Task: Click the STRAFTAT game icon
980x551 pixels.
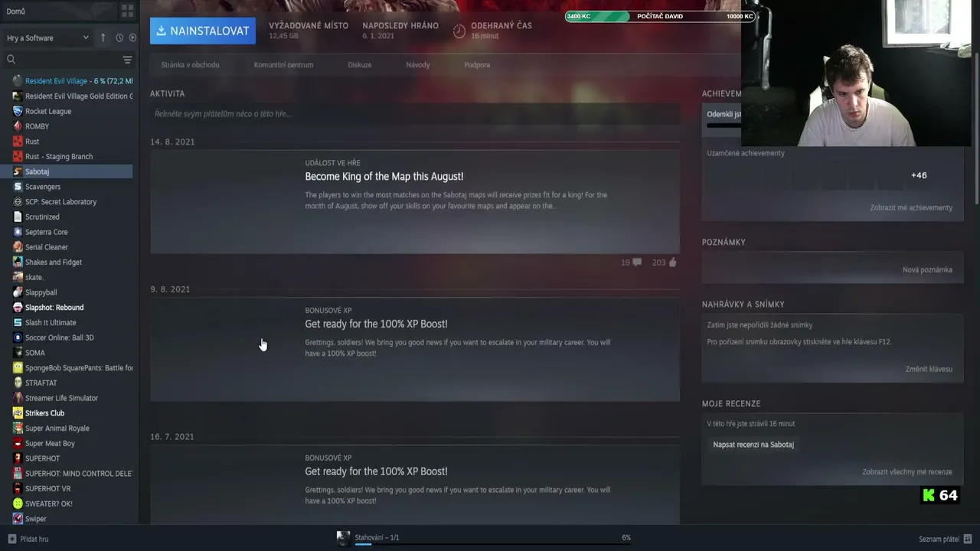Action: (18, 383)
